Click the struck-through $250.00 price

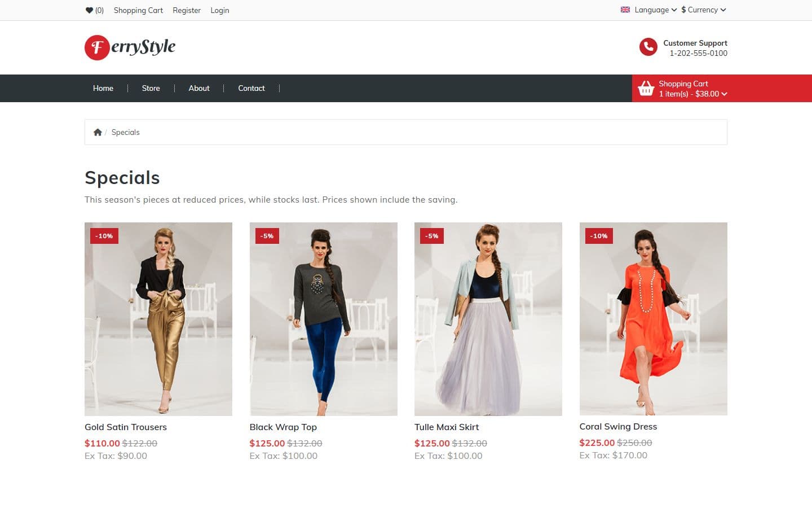(634, 443)
